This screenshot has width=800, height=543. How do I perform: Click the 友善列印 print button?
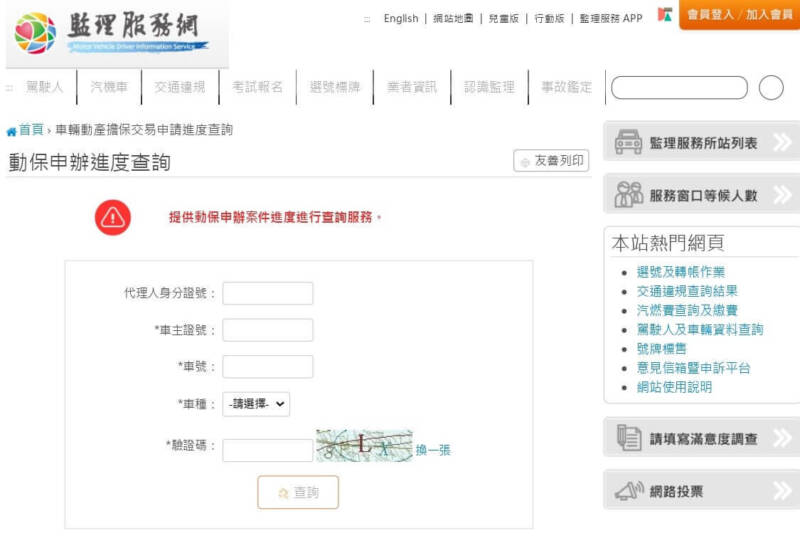point(551,161)
